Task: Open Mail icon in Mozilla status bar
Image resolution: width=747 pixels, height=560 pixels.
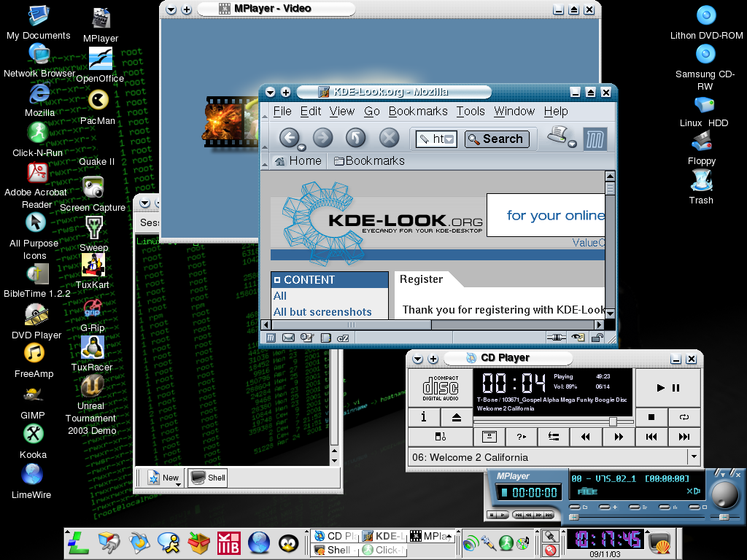Action: pyautogui.click(x=288, y=338)
